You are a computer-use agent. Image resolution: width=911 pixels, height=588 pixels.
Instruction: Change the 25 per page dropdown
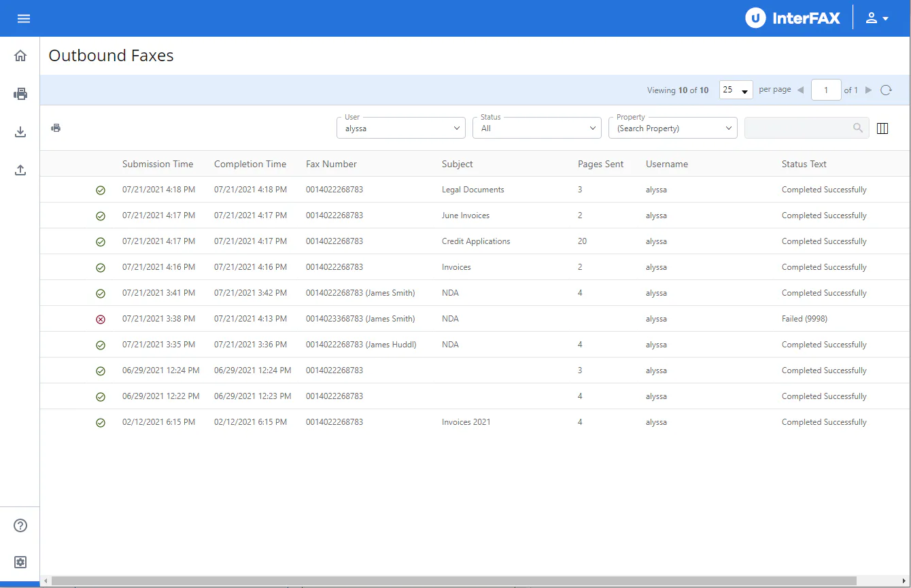coord(736,90)
